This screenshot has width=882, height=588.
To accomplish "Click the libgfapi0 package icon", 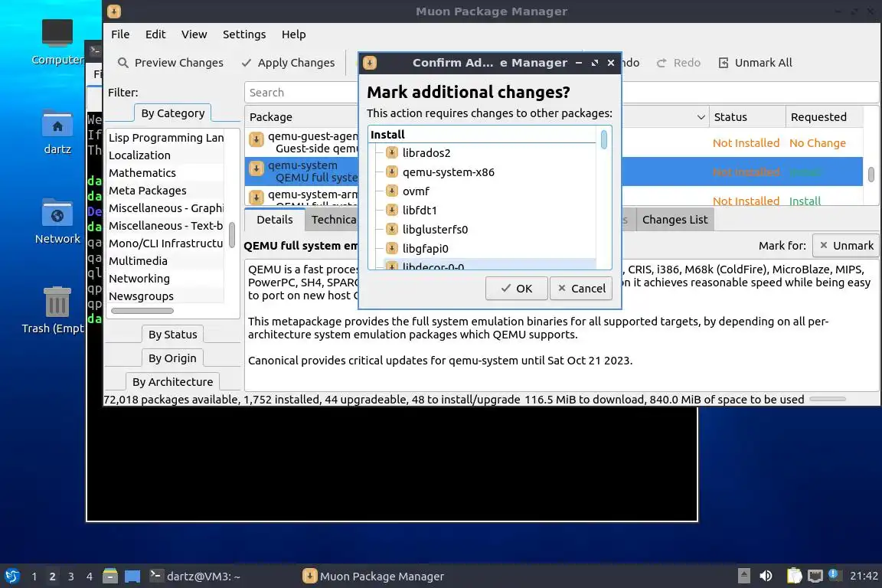I will [x=392, y=248].
